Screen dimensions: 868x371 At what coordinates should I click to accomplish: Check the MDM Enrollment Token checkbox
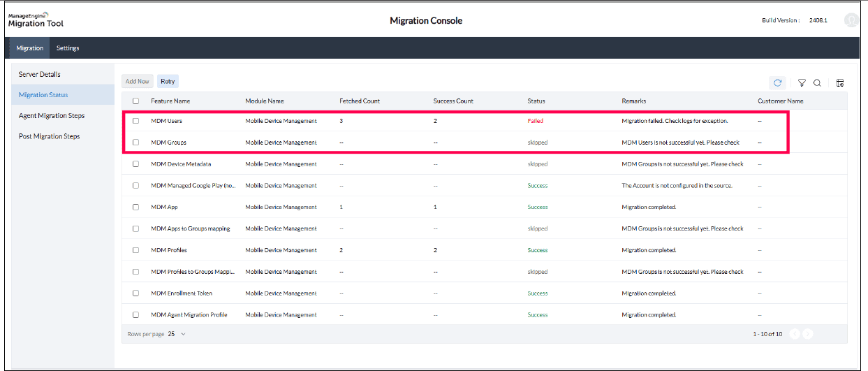135,293
